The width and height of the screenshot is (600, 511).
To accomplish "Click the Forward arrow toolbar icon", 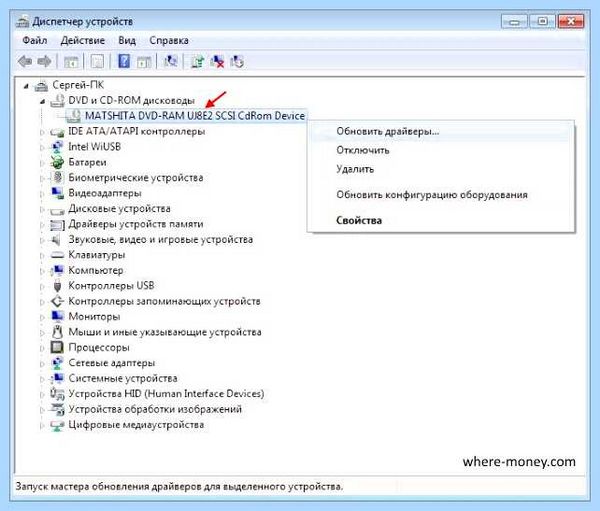I will [44, 61].
